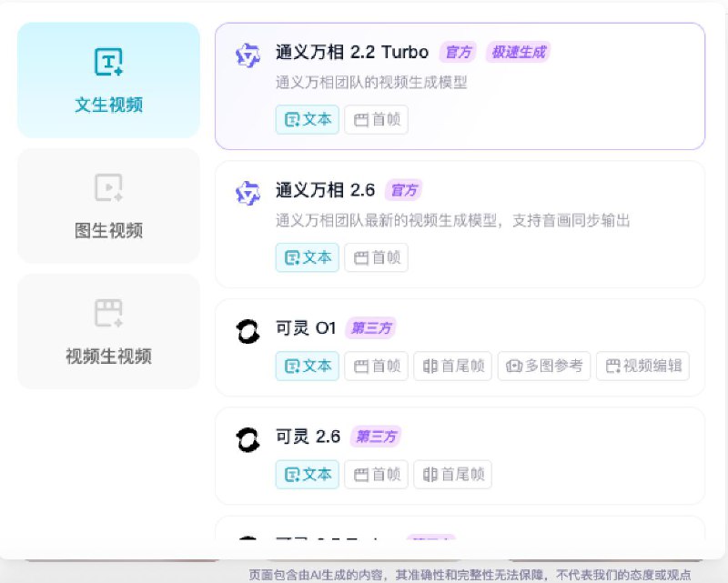This screenshot has width=728, height=583.
Task: Click the 官方 badge on 通义万相 2.6
Action: (x=404, y=190)
